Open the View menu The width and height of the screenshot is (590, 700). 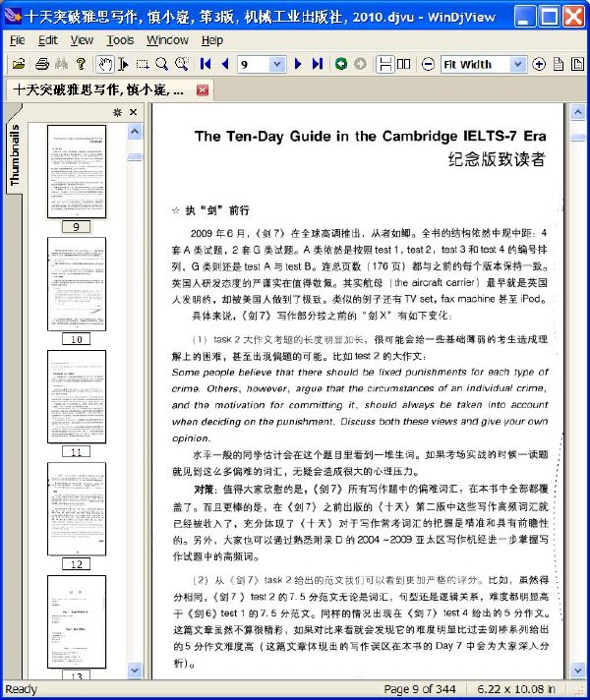click(82, 40)
